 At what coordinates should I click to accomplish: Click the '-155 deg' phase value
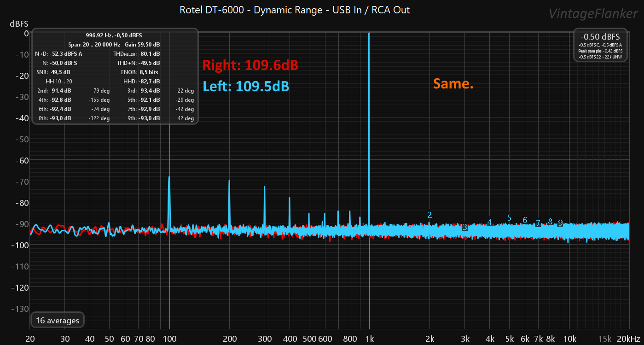[x=99, y=100]
